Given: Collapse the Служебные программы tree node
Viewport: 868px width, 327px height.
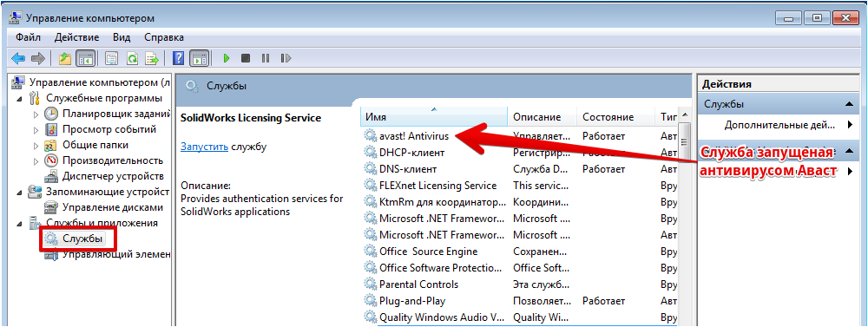Looking at the screenshot, I should 21,99.
